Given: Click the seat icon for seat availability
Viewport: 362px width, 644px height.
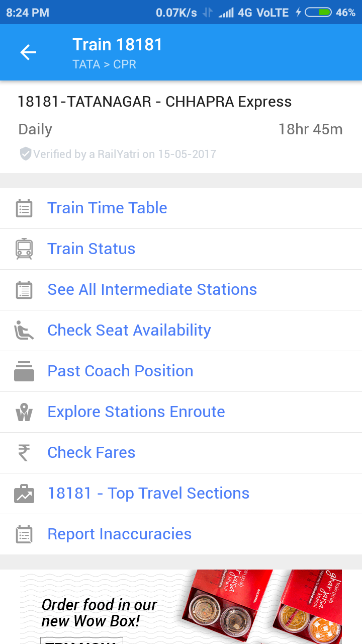Looking at the screenshot, I should click(24, 331).
